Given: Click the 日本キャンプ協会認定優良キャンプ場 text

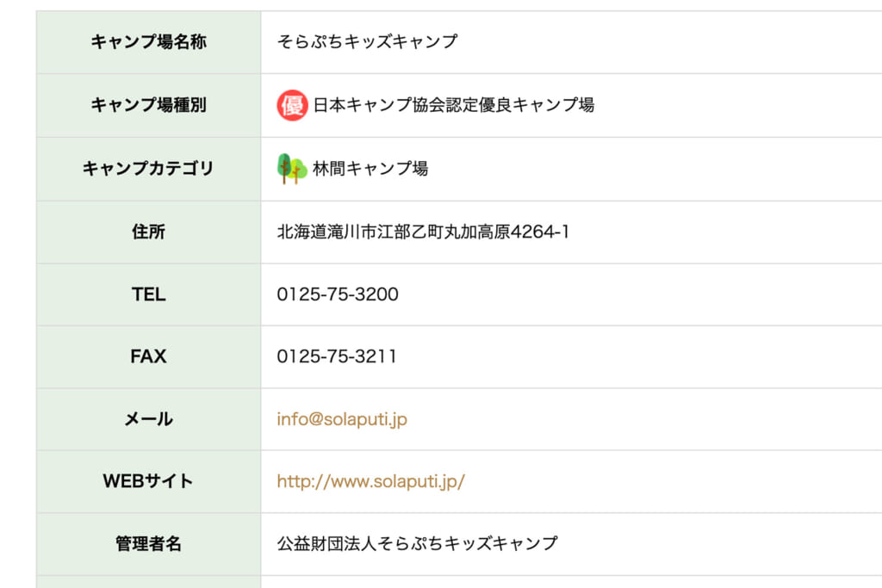Looking at the screenshot, I should 453,105.
